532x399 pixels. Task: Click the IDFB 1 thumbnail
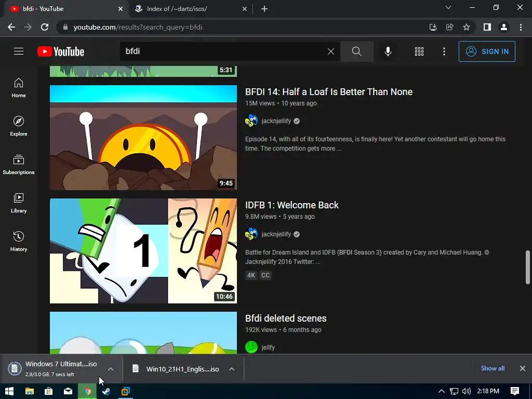tap(143, 251)
